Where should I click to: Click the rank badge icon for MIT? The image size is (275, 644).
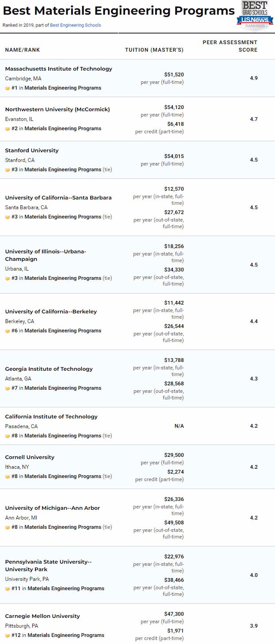pyautogui.click(x=8, y=88)
